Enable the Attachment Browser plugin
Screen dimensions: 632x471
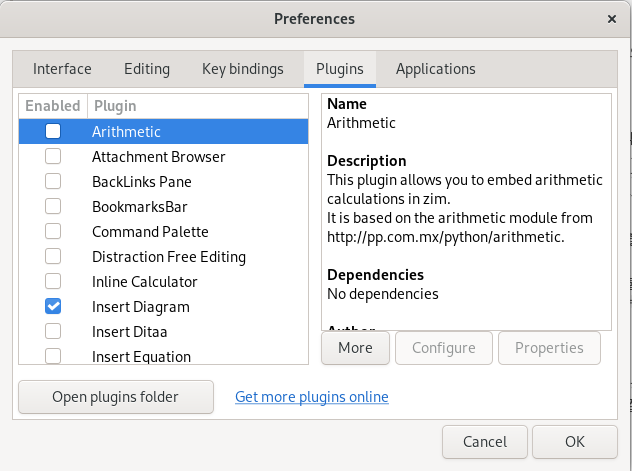(x=53, y=156)
